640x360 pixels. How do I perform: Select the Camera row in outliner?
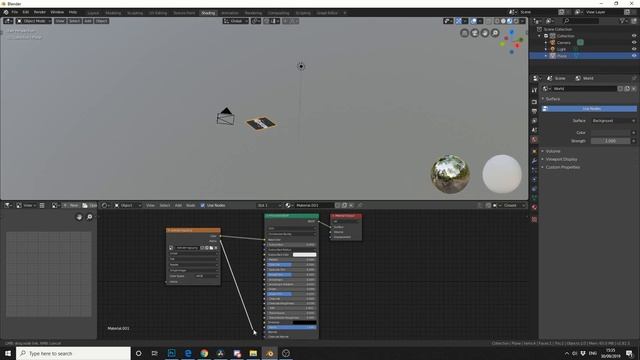tap(563, 42)
